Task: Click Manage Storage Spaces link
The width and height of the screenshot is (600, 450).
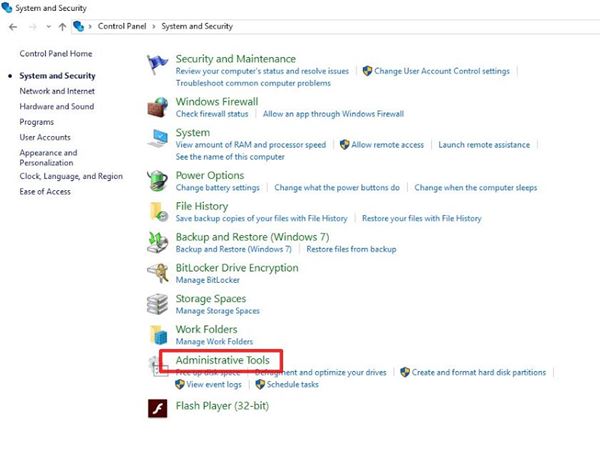Action: click(x=218, y=311)
